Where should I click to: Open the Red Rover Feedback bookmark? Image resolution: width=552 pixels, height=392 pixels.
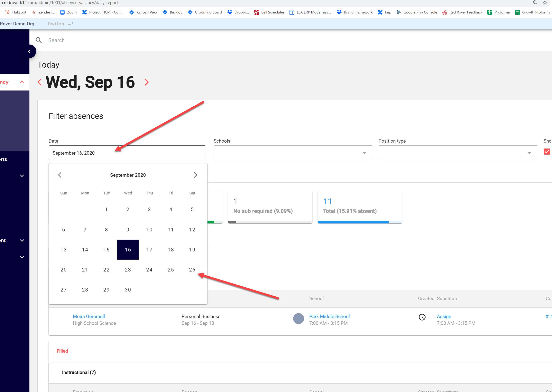click(x=462, y=12)
